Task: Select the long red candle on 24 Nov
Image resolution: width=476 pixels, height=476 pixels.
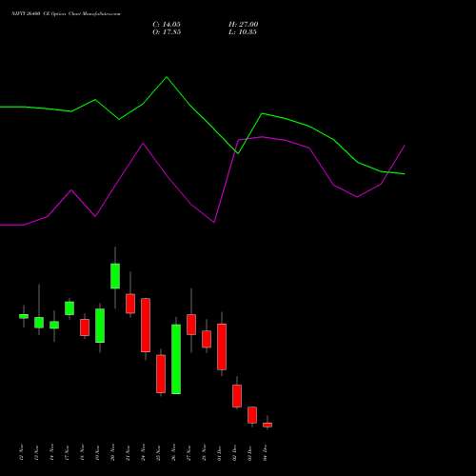Action: click(146, 325)
